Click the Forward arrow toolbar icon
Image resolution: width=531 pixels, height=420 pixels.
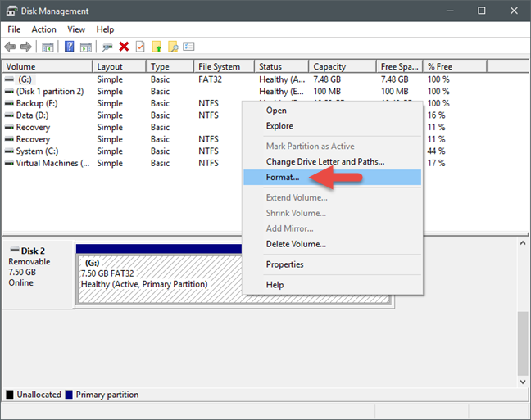tap(25, 47)
